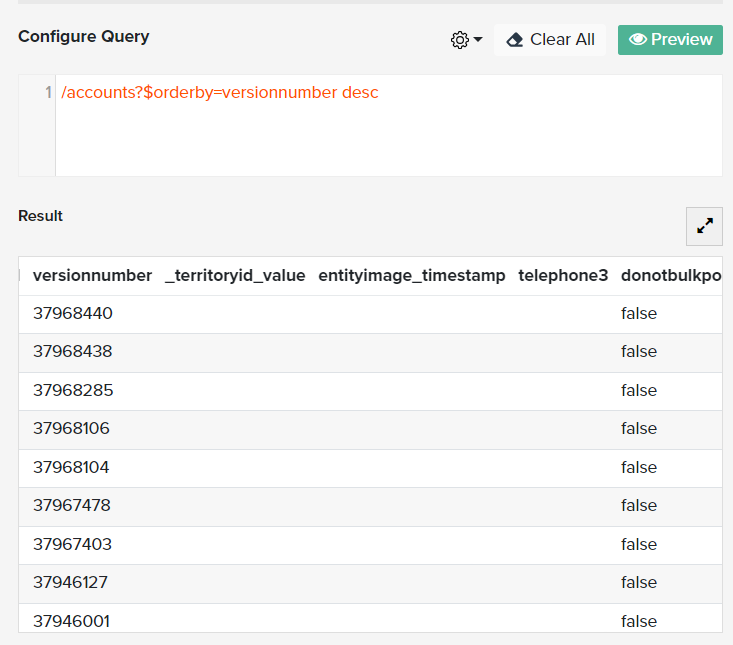Select the cell with value 37968438
This screenshot has height=645, width=733.
(x=73, y=351)
